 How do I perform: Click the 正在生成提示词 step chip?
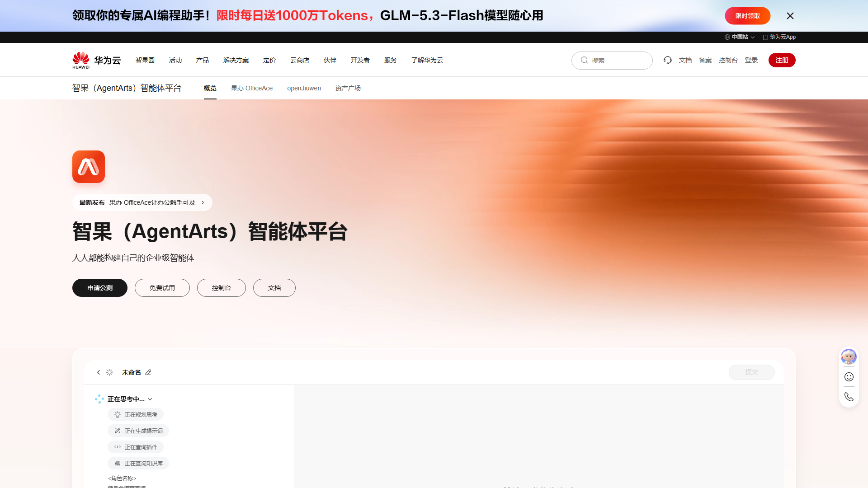(x=138, y=431)
